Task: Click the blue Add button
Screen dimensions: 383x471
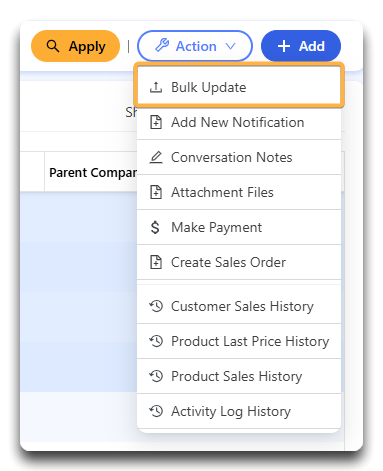Action: [x=301, y=46]
